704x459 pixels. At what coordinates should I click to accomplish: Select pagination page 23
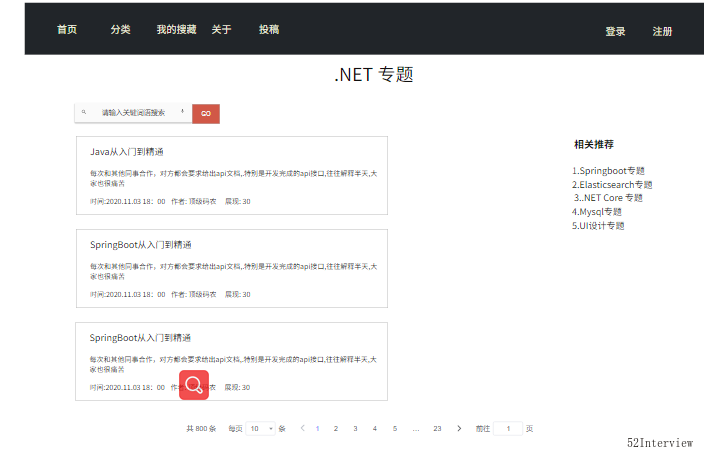tap(437, 428)
